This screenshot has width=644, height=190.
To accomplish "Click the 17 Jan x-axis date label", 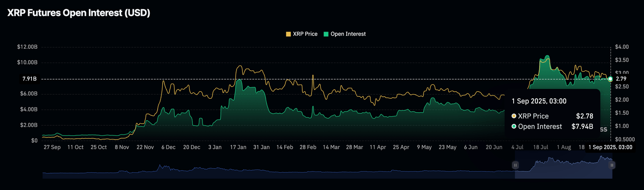I will coord(239,148).
